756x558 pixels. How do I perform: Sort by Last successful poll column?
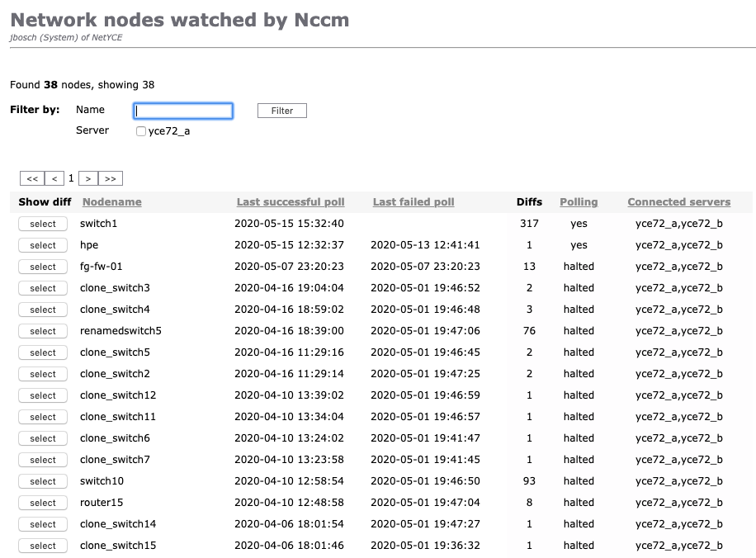click(x=291, y=202)
